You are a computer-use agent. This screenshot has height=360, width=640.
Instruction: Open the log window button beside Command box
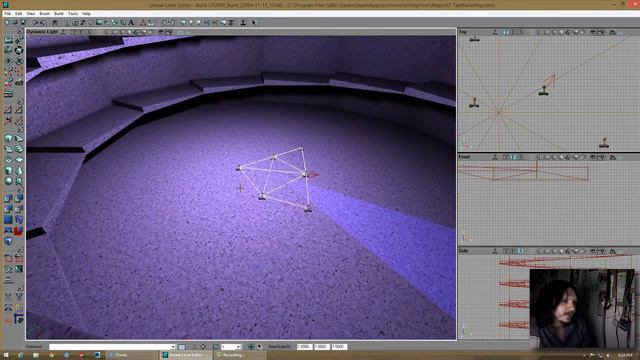click(182, 347)
